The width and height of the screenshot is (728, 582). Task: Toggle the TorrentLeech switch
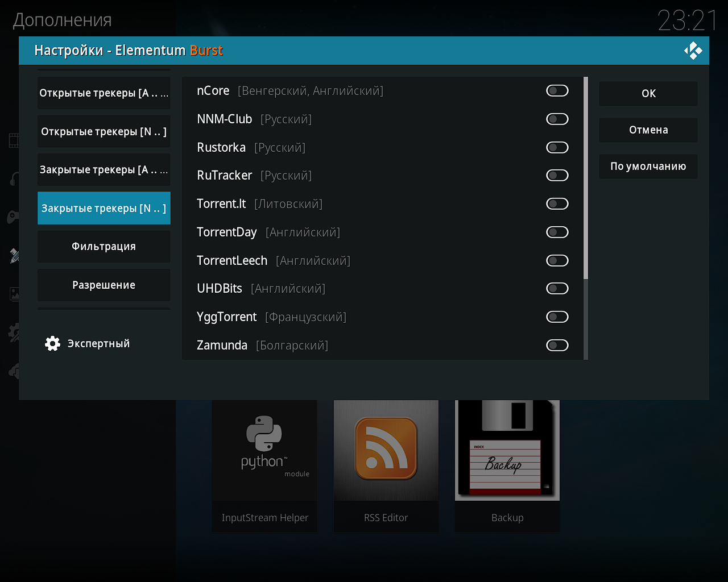tap(557, 260)
